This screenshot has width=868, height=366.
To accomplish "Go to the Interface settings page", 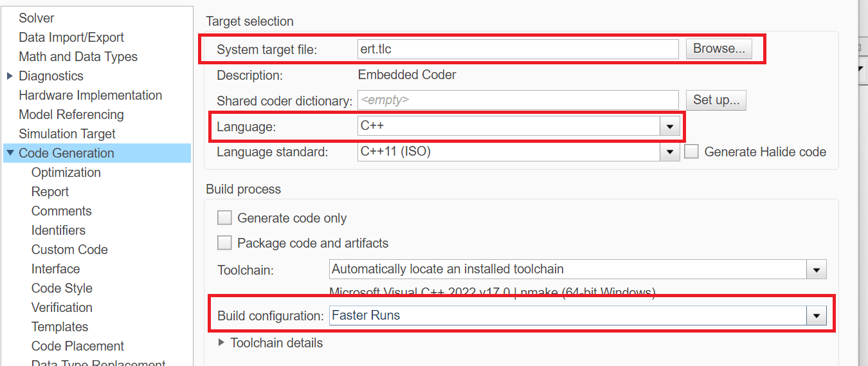I will click(55, 269).
